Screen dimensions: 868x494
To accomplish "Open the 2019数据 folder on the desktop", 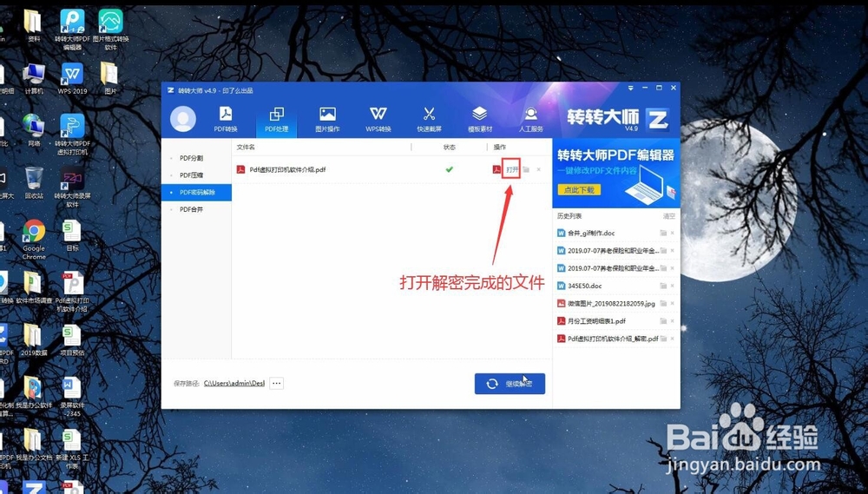I will (x=34, y=340).
